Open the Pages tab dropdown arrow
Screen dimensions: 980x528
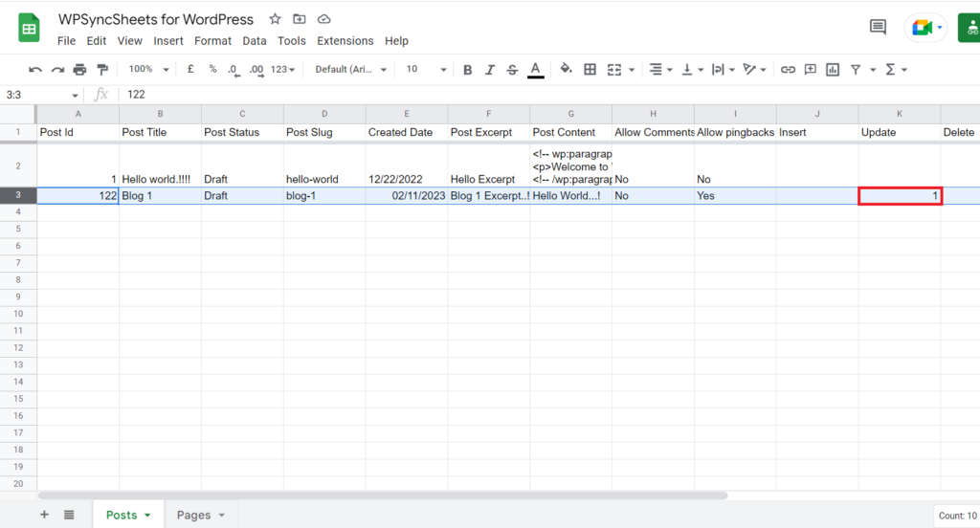pos(222,516)
